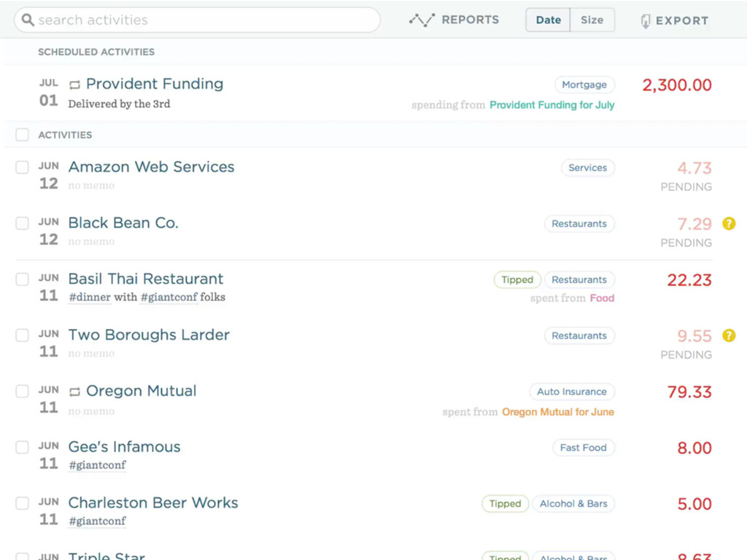Click Tipped tag on Charleston Beer Works
Screen dimensions: 747x560
tap(506, 504)
